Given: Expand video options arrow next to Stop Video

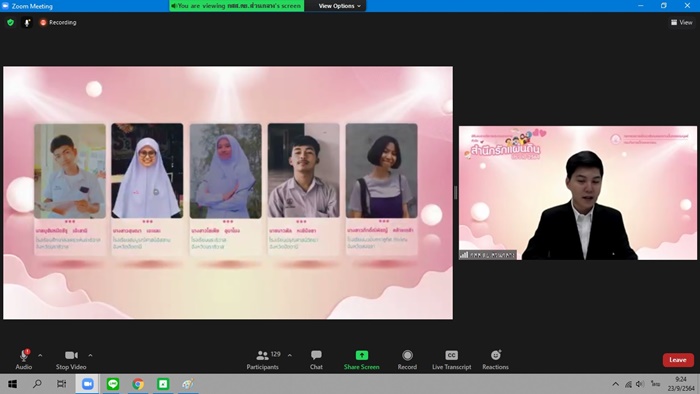Looking at the screenshot, I should point(90,356).
